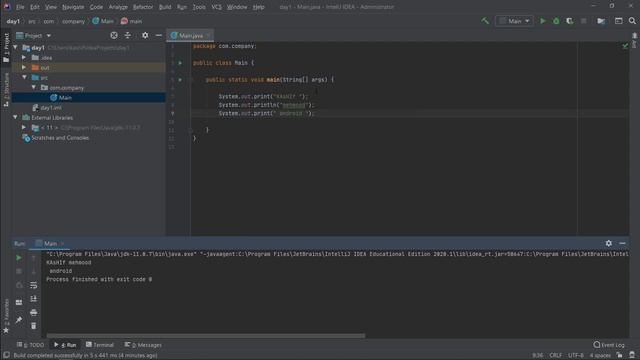
Task: Open the File menu
Action: pos(20,7)
